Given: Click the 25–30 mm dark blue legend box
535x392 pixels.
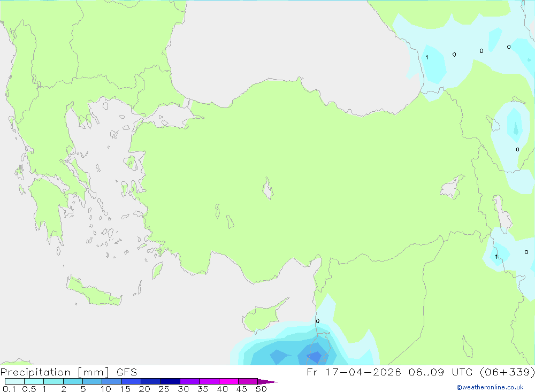Looking at the screenshot, I should [170, 381].
